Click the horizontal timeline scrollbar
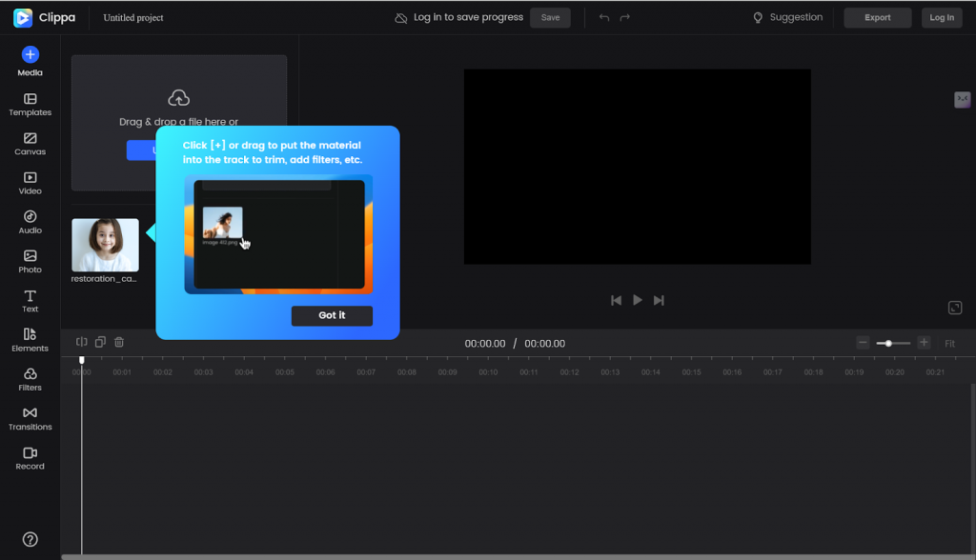The height and width of the screenshot is (560, 976). [x=518, y=557]
